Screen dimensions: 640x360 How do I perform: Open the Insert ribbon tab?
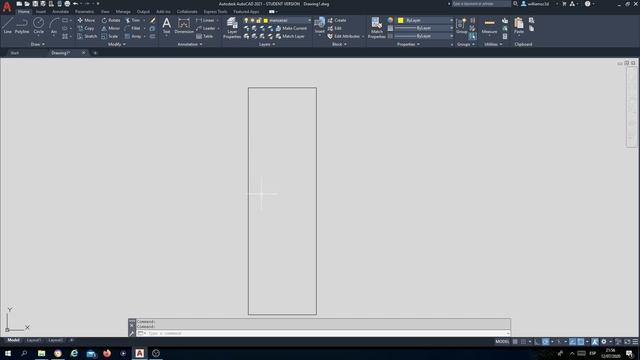(x=41, y=12)
